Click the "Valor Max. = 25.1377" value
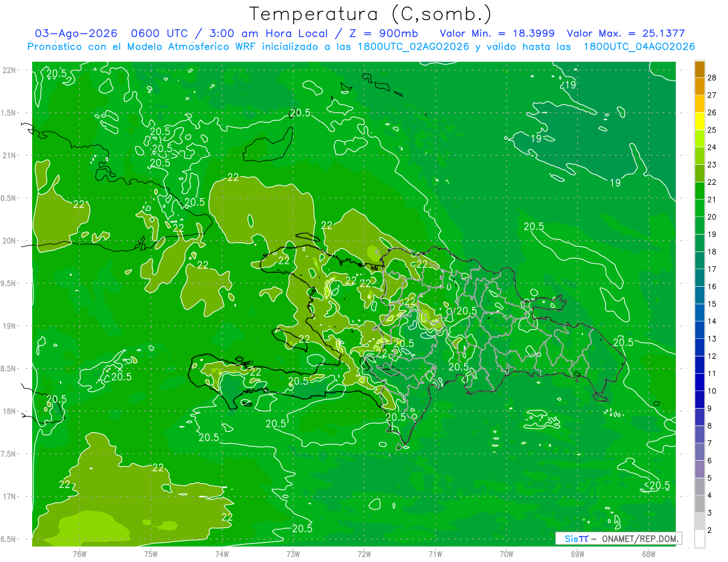 pos(625,34)
